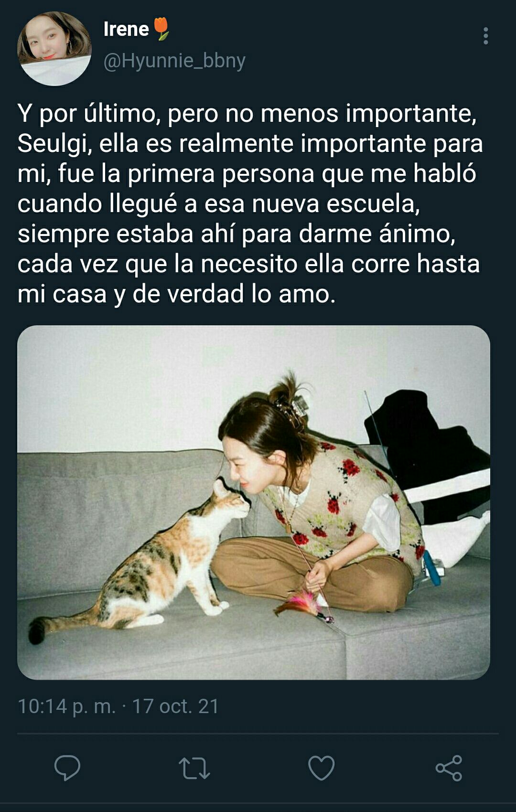Screen dimensions: 516x812
Task: Click the divider line above the action icons
Action: click(258, 733)
